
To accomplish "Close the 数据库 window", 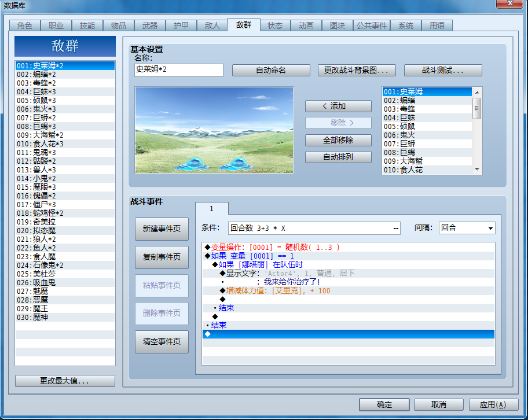I will coord(510,3).
